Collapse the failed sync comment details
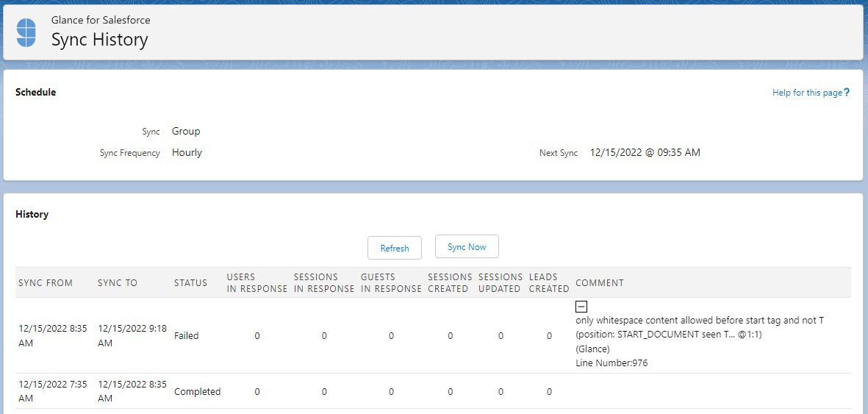This screenshot has width=868, height=414. pyautogui.click(x=581, y=307)
